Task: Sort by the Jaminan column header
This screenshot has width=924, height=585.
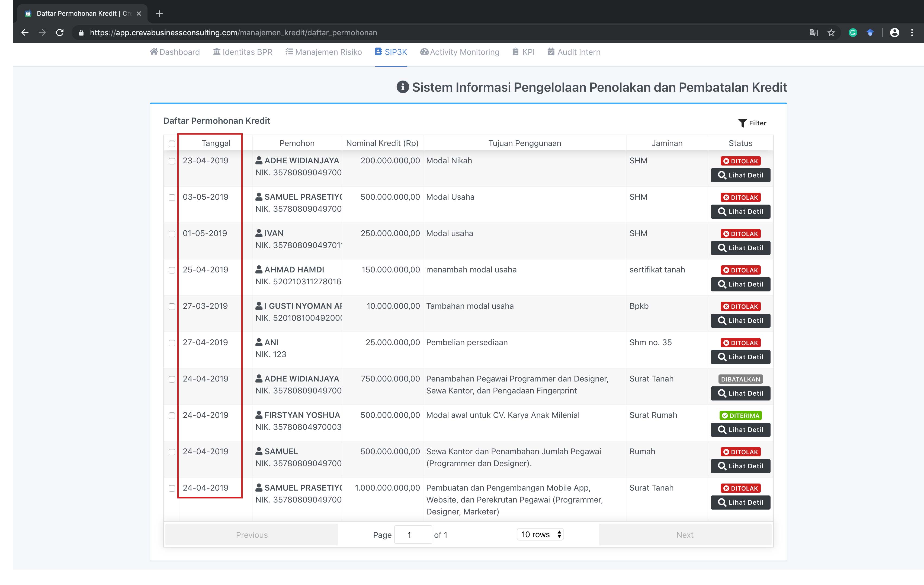Action: [x=667, y=143]
